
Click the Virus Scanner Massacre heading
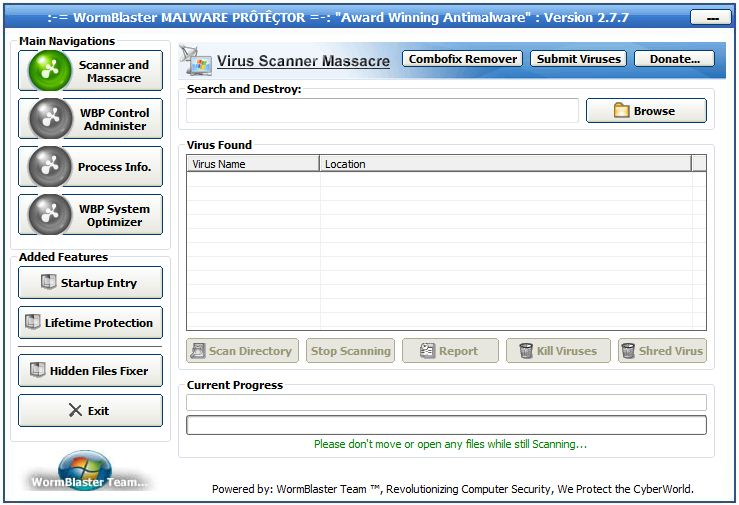303,61
